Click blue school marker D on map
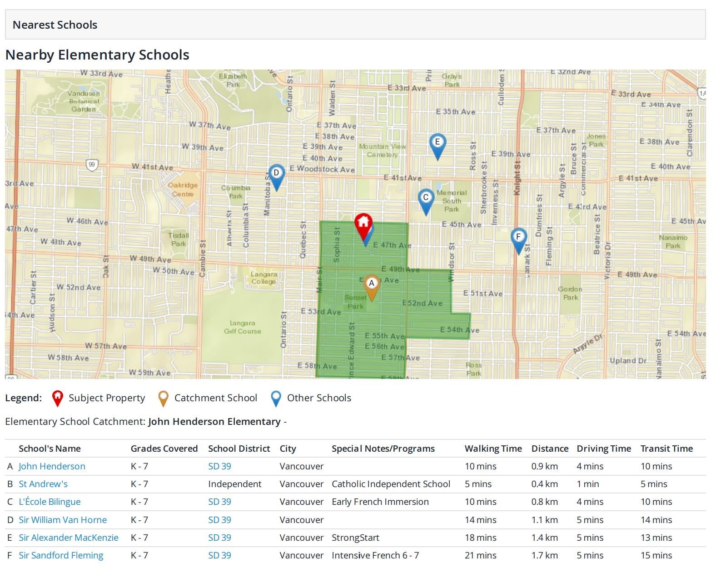 pyautogui.click(x=276, y=177)
